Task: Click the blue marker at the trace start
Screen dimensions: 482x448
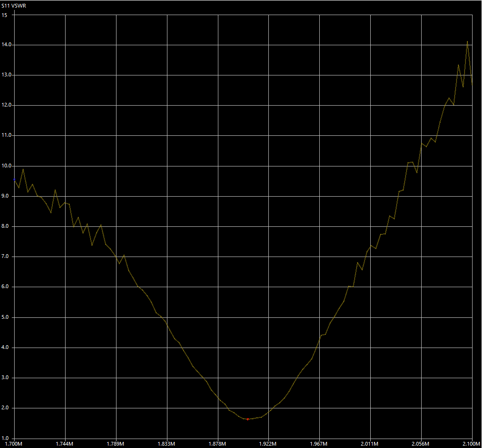Action: point(14,180)
